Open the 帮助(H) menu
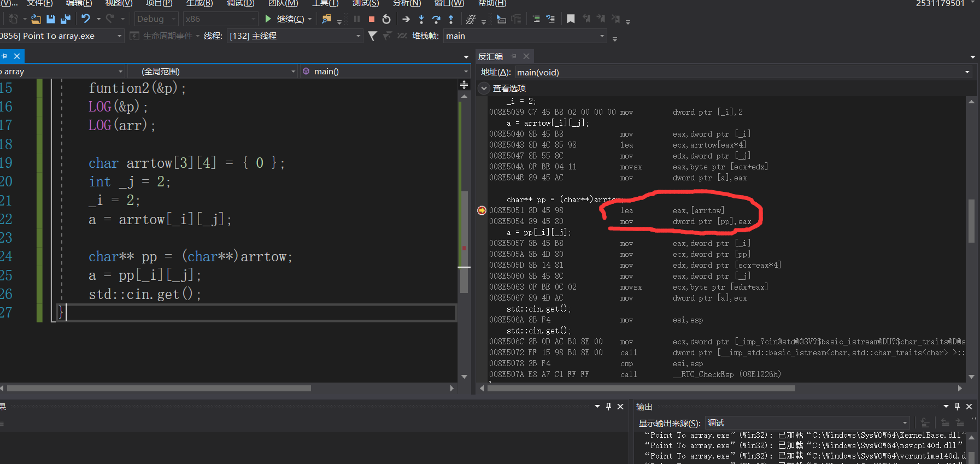 pos(492,3)
